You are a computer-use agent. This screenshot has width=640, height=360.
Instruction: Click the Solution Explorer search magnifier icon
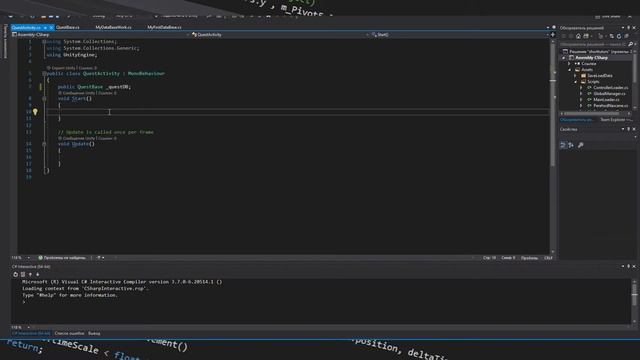pos(630,44)
